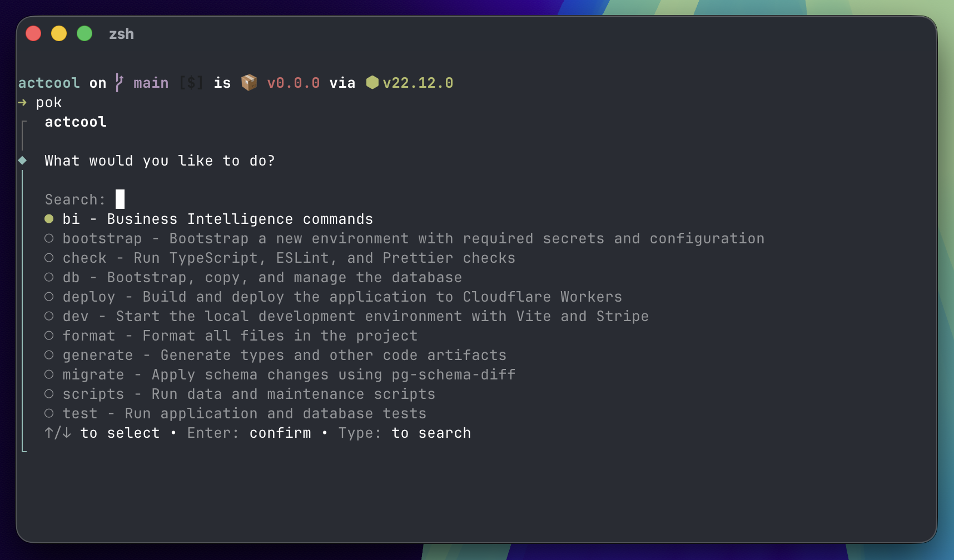Screen dimensions: 954x560
Task: Click the up/down arrows hint icon
Action: [x=58, y=433]
